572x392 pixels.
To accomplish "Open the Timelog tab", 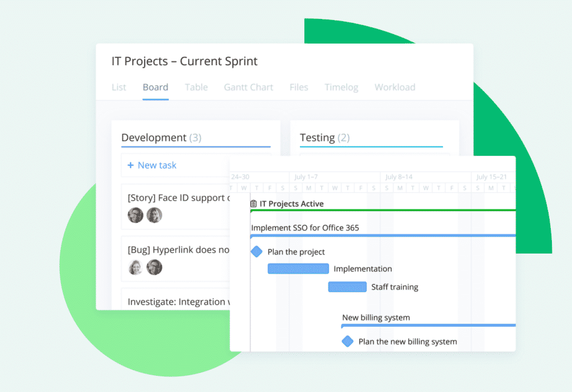I will (x=341, y=88).
